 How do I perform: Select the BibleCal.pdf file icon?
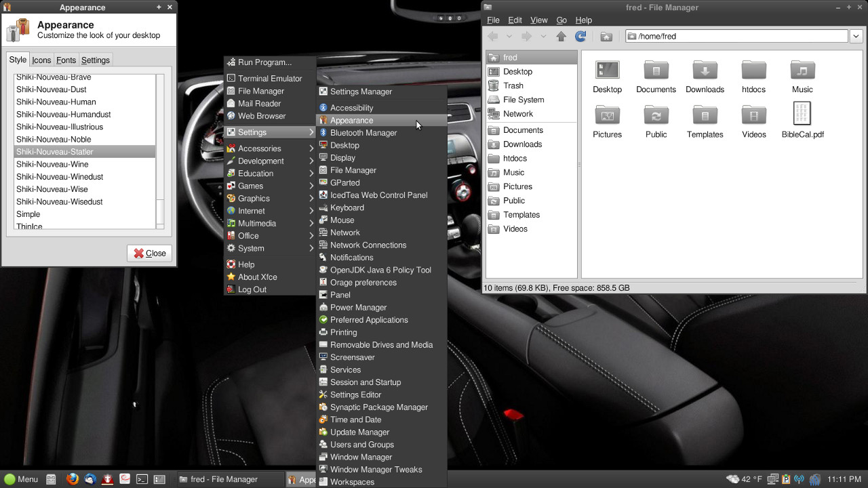click(802, 114)
